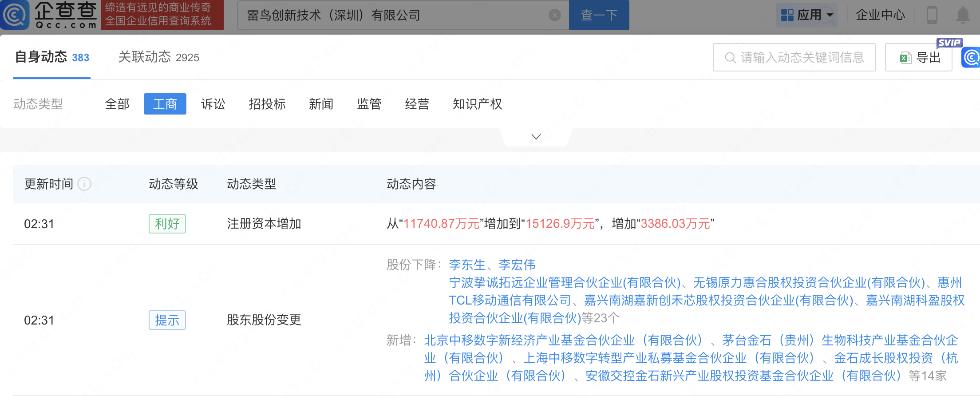Viewport: 980px width, 396px height.
Task: Select the 自身动态 tab
Action: point(52,57)
